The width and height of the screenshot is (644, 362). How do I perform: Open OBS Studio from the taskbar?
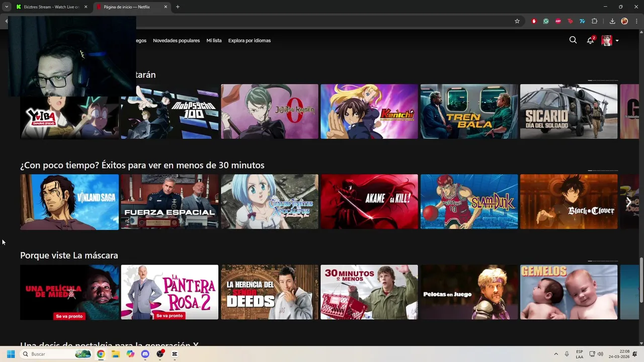click(160, 354)
